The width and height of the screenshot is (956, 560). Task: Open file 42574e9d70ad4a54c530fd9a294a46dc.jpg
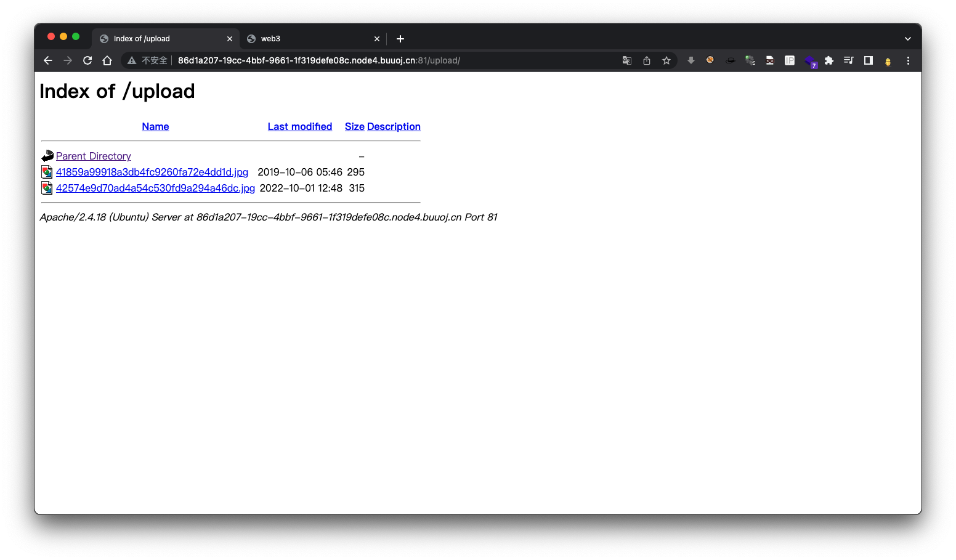coord(155,188)
